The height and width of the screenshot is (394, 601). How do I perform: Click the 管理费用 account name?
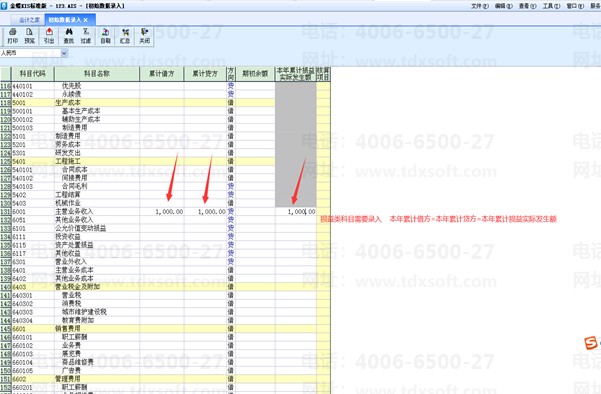point(68,379)
